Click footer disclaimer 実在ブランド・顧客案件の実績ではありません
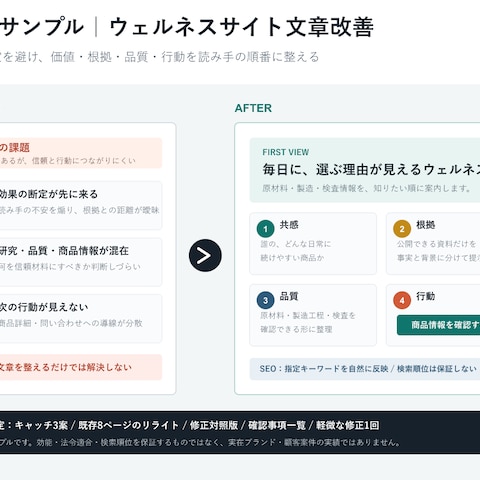 point(314,443)
